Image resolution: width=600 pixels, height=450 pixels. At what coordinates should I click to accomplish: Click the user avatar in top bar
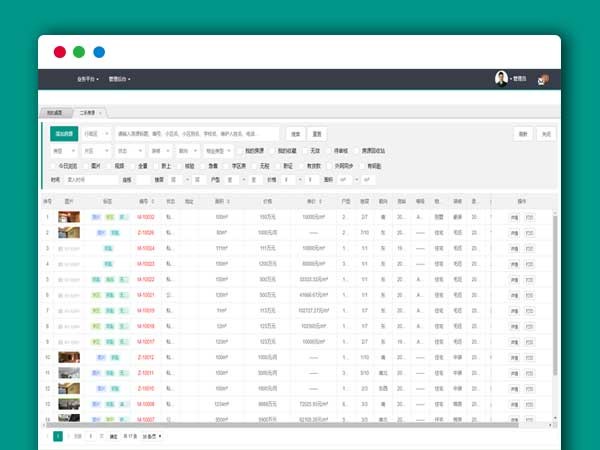click(x=501, y=78)
